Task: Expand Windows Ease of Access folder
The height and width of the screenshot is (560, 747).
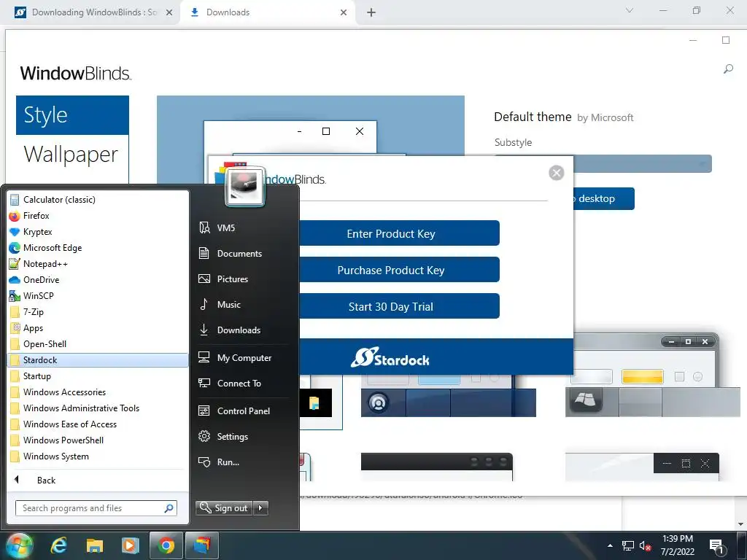Action: (98, 424)
